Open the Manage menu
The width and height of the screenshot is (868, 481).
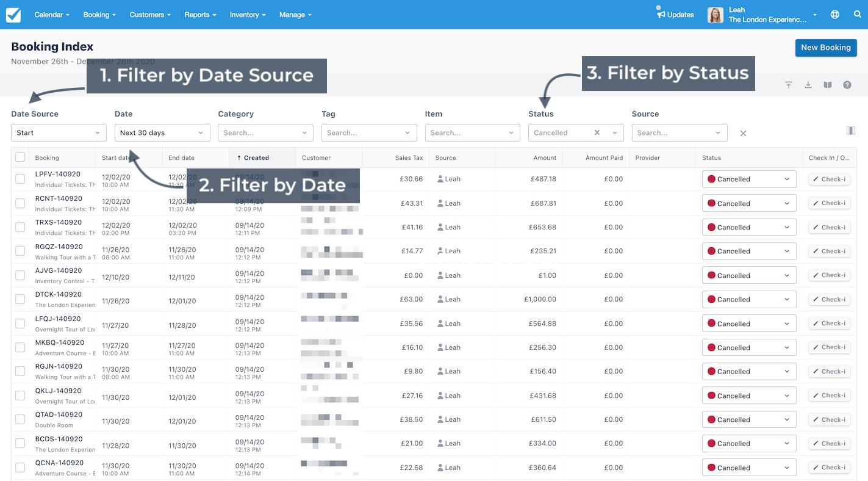(x=295, y=15)
